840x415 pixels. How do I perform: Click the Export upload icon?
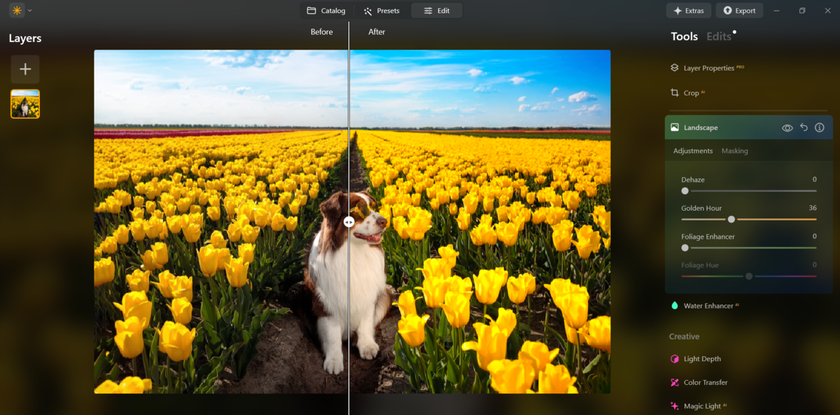pos(728,10)
